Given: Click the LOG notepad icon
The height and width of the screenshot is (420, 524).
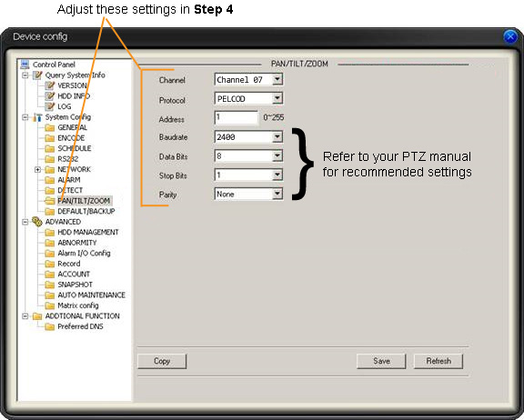Looking at the screenshot, I should pyautogui.click(x=50, y=106).
